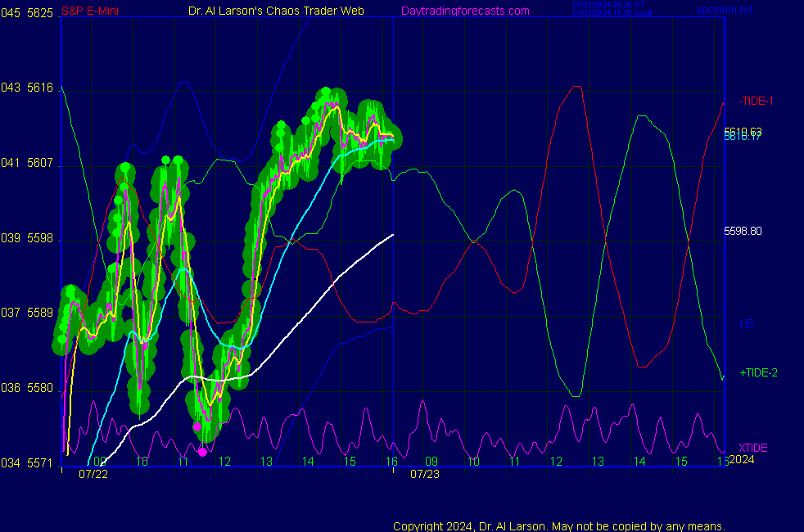Click the blue LB legend label

[746, 323]
